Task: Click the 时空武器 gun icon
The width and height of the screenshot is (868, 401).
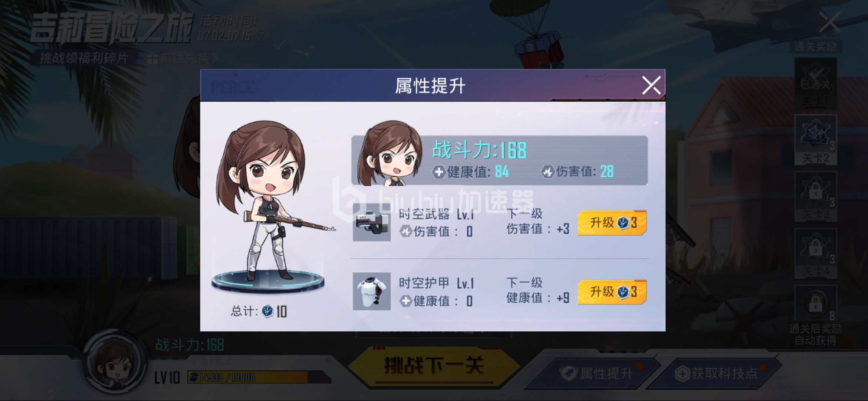Action: [372, 222]
